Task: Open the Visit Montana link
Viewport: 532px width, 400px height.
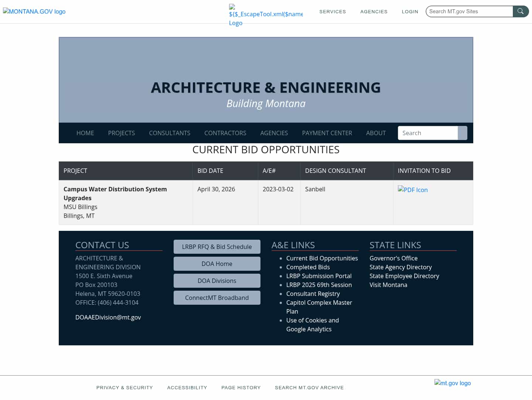Action: pos(388,285)
